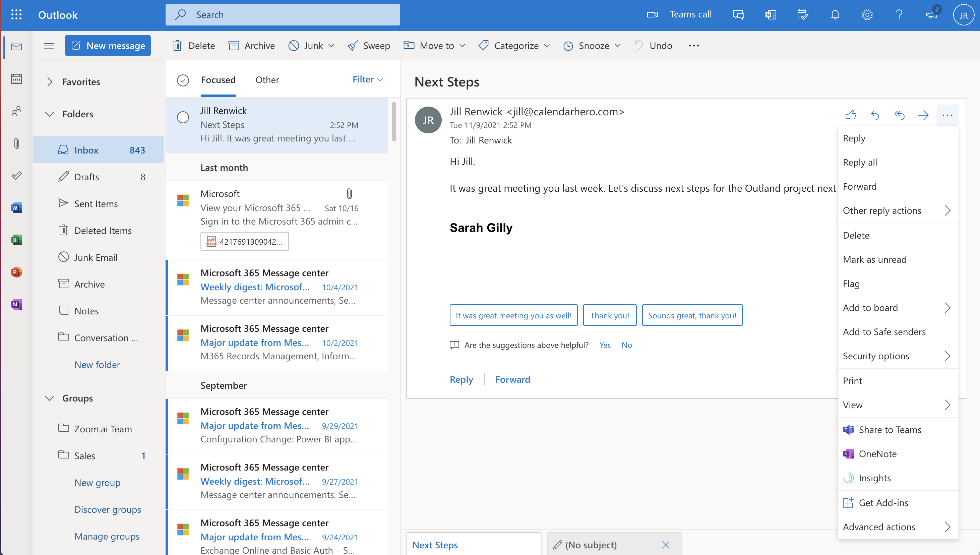The height and width of the screenshot is (555, 980).
Task: Open Outlook settings gear
Action: (x=867, y=15)
